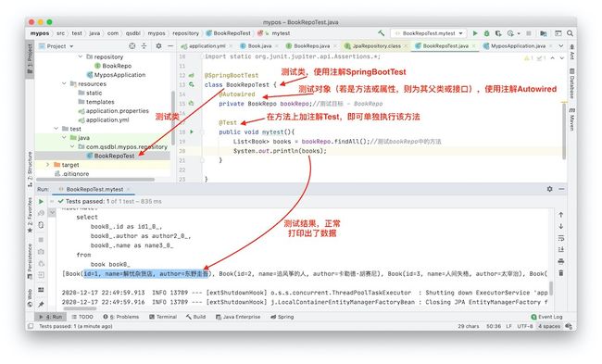This screenshot has width=602, height=364.
Task: Switch to Book.java editor tab
Action: (x=258, y=45)
